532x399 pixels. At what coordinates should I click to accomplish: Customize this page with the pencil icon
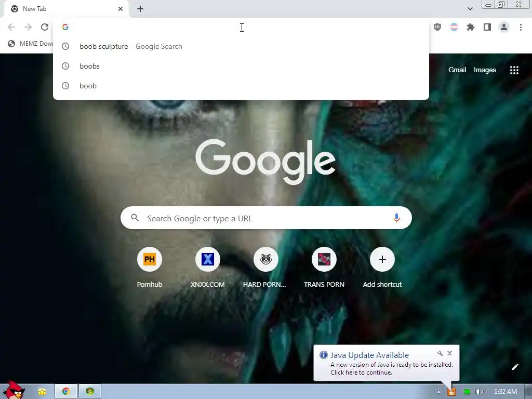coord(515,367)
